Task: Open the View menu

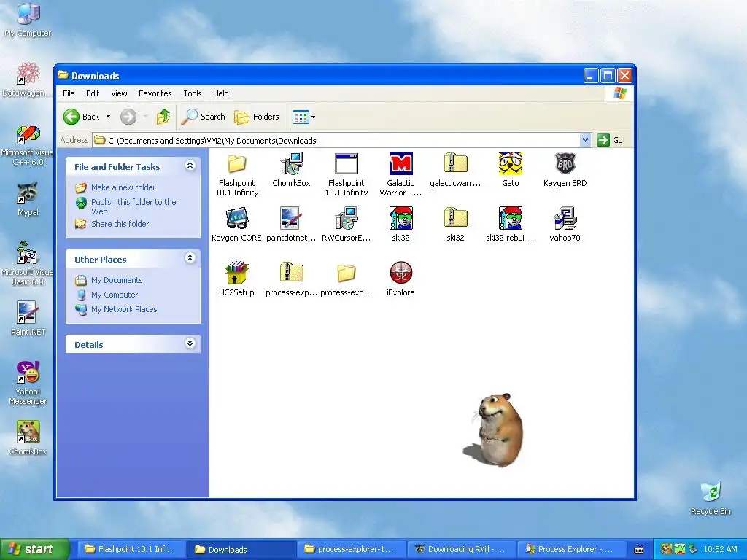Action: (119, 93)
